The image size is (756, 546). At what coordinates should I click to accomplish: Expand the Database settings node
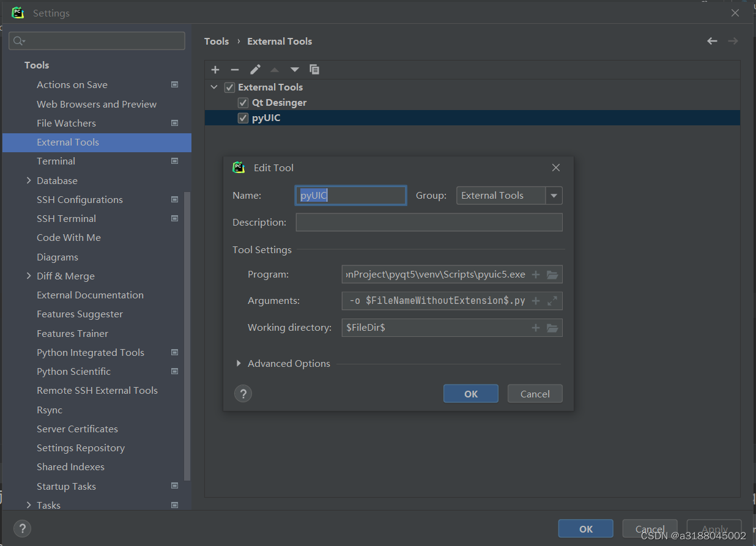29,180
